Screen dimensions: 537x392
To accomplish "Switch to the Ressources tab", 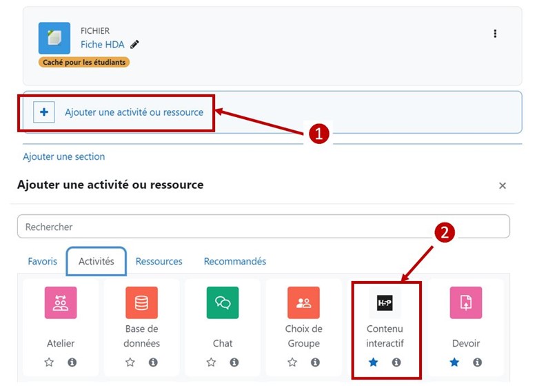I will pyautogui.click(x=159, y=262).
